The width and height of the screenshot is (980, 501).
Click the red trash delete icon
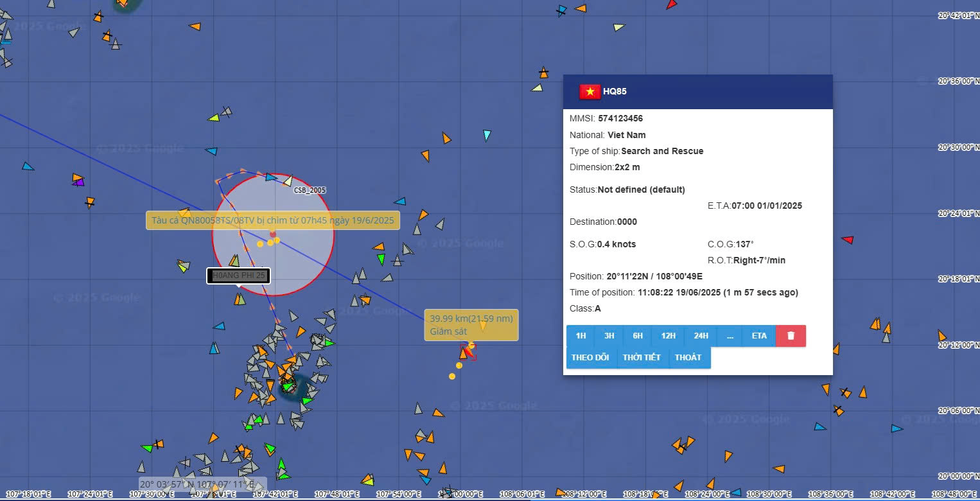[x=791, y=336]
